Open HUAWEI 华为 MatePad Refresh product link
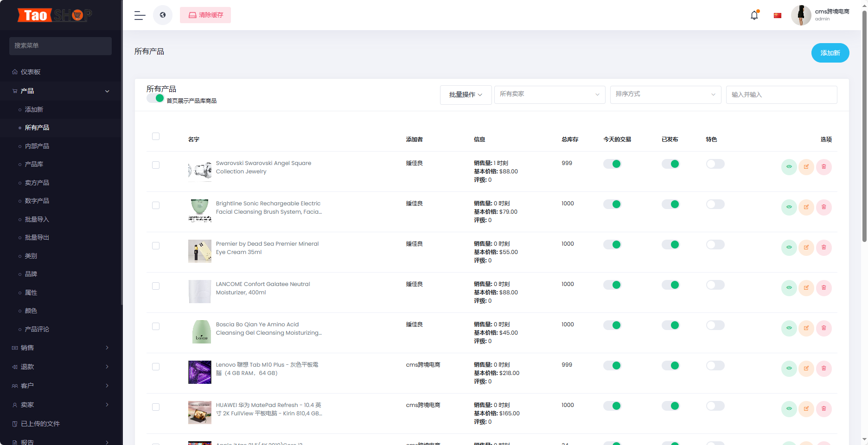Screen dimensions: 868x445 (x=268, y=409)
